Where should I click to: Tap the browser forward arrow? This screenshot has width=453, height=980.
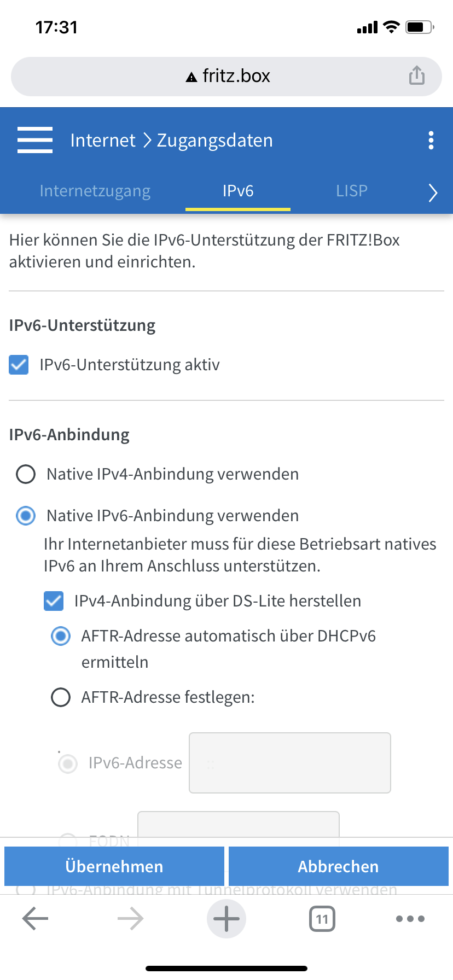pyautogui.click(x=130, y=919)
